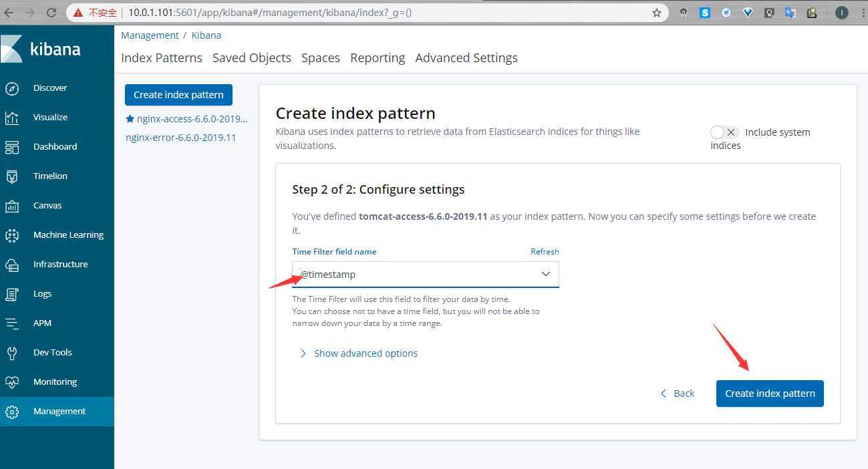
Task: Open Logs icon in sidebar
Action: [12, 294]
